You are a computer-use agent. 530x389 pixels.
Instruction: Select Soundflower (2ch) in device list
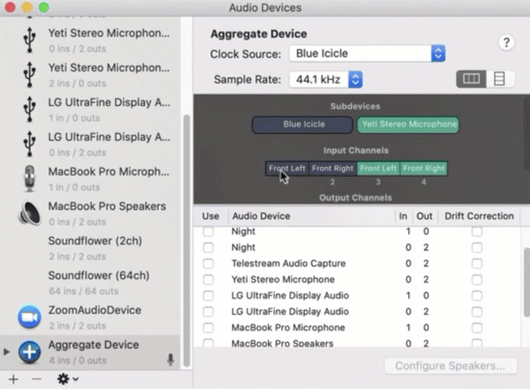point(91,248)
